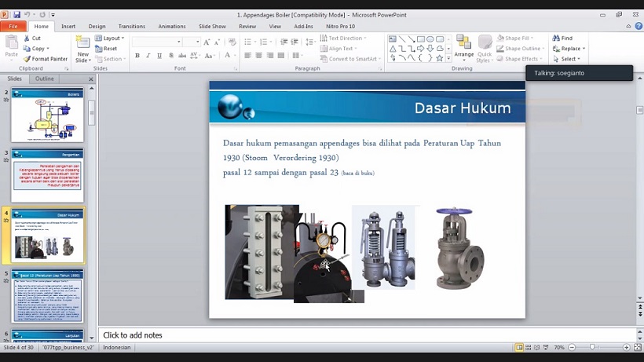Viewport: 644px width, 362px height.
Task: Justify the paragraph text
Action: point(281,56)
